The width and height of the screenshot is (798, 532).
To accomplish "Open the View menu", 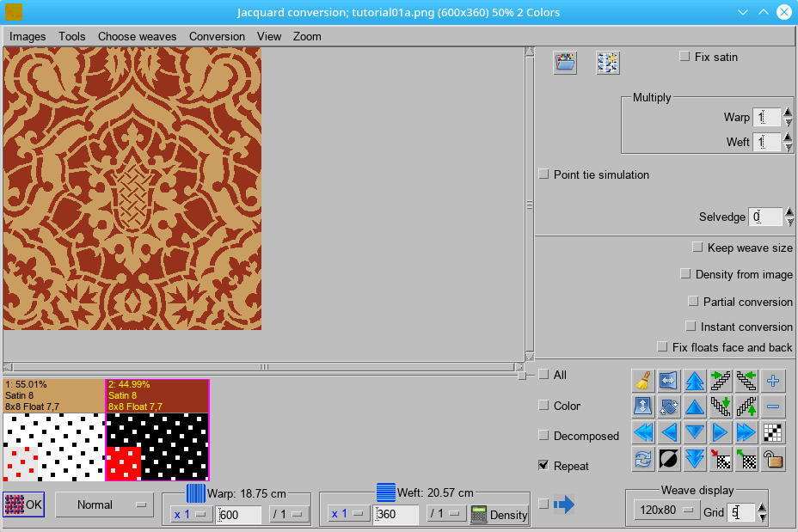I will [x=269, y=37].
